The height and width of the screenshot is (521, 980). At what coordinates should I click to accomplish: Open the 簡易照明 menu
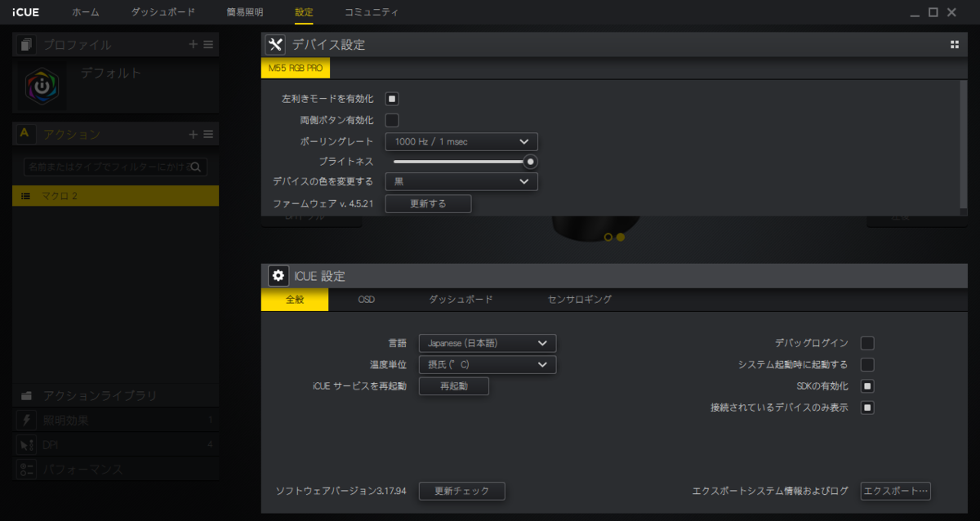click(245, 12)
